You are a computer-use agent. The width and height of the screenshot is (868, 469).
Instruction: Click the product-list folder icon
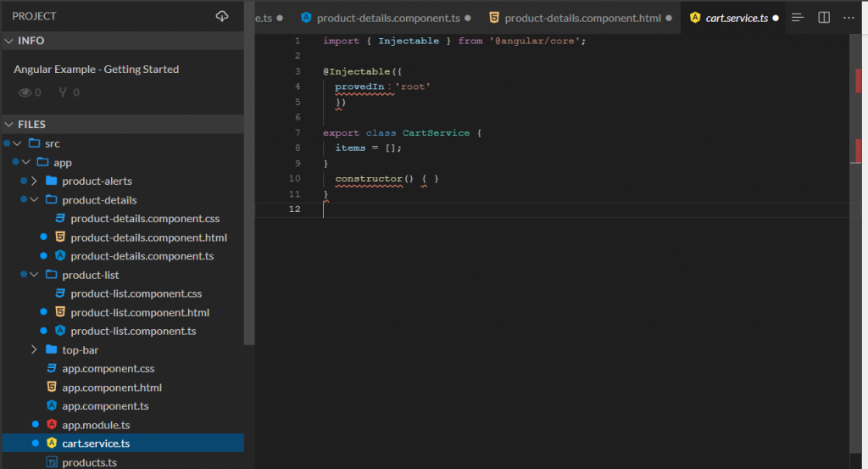point(52,275)
